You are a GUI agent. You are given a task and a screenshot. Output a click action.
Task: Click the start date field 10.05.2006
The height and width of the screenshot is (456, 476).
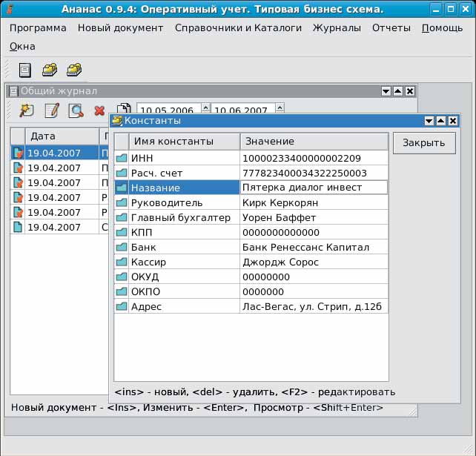coord(169,108)
